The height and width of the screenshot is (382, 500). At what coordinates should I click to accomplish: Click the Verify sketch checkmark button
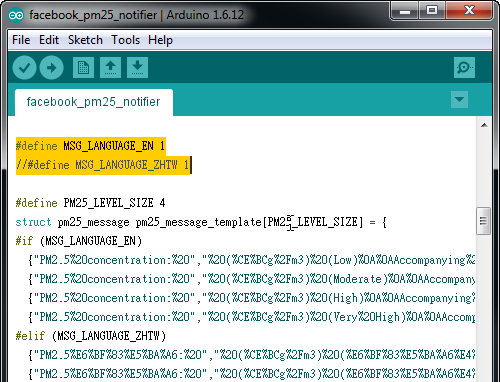click(x=24, y=68)
